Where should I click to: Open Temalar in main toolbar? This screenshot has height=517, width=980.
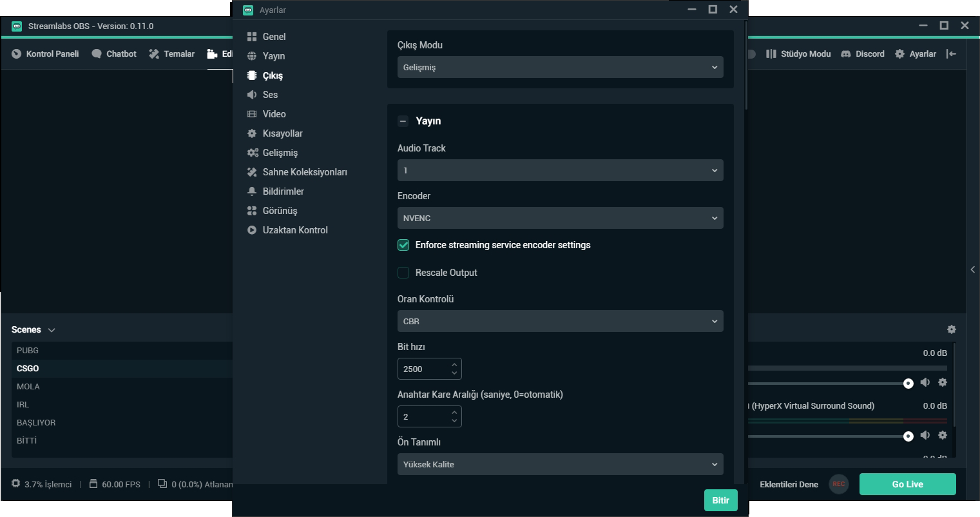coord(171,54)
